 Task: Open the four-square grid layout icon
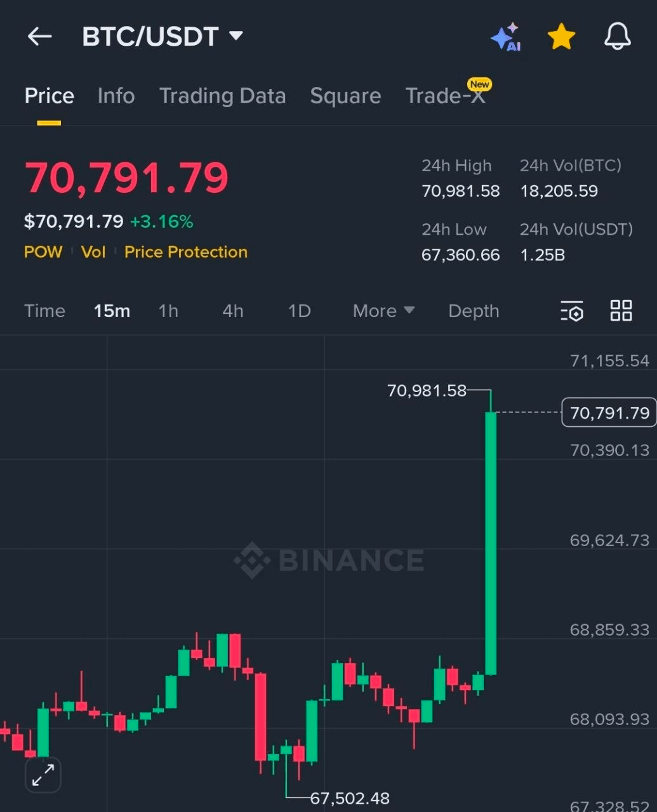pyautogui.click(x=621, y=311)
